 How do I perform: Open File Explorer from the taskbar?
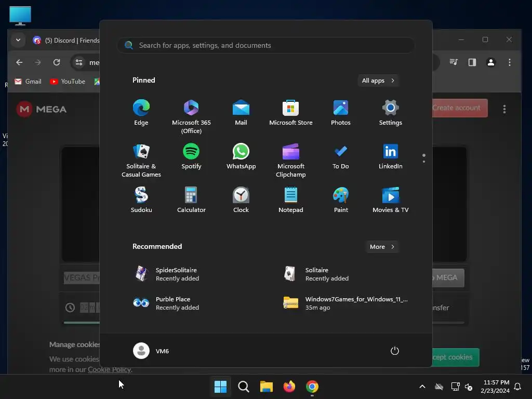point(267,387)
